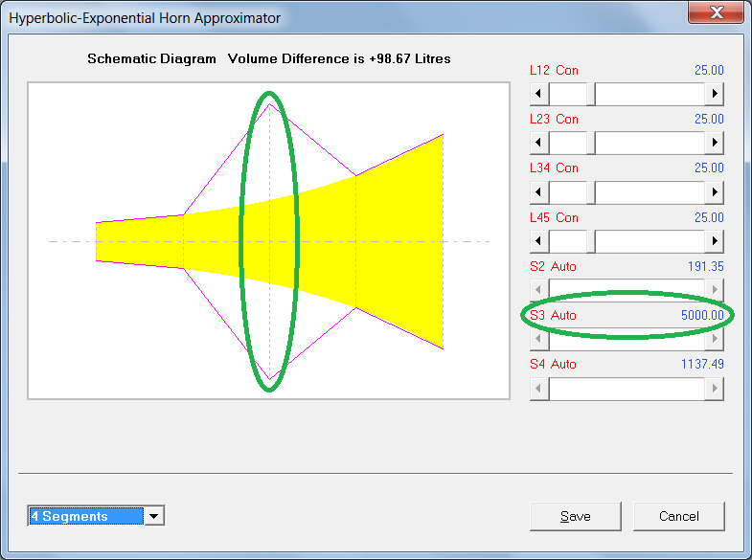This screenshot has height=560, width=752.
Task: Click the L45 scrollbar right arrow
Action: [x=714, y=241]
